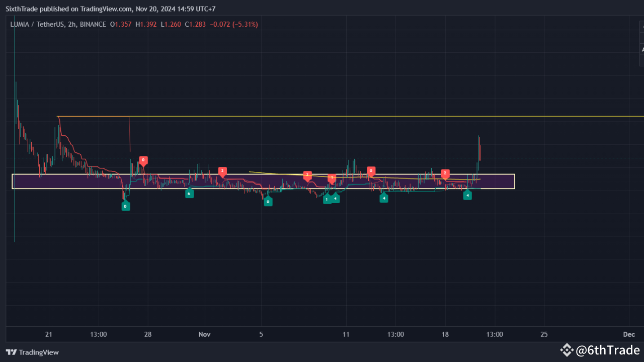Select the 'A' panel icon on the right edge
Image resolution: width=644 pixels, height=362 pixels.
[x=642, y=49]
